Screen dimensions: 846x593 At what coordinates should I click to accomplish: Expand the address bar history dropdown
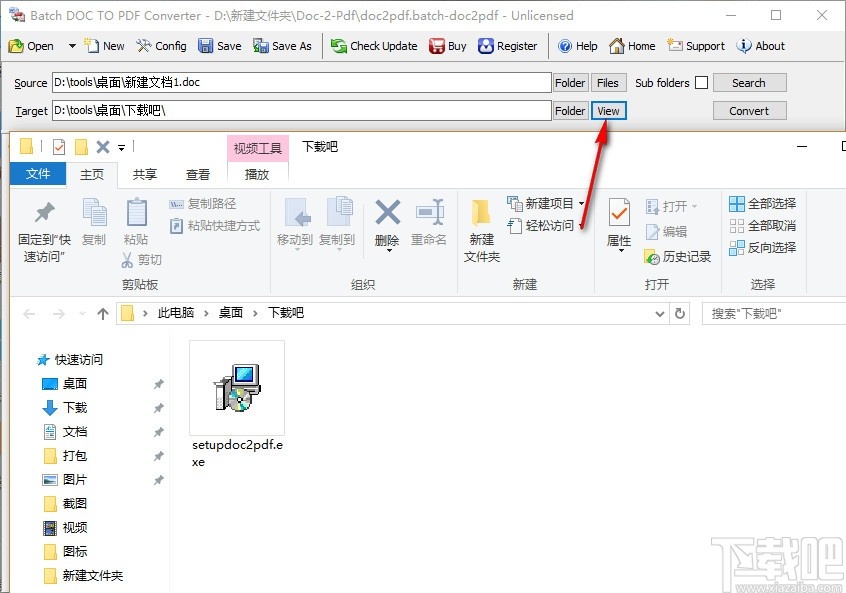tap(659, 313)
